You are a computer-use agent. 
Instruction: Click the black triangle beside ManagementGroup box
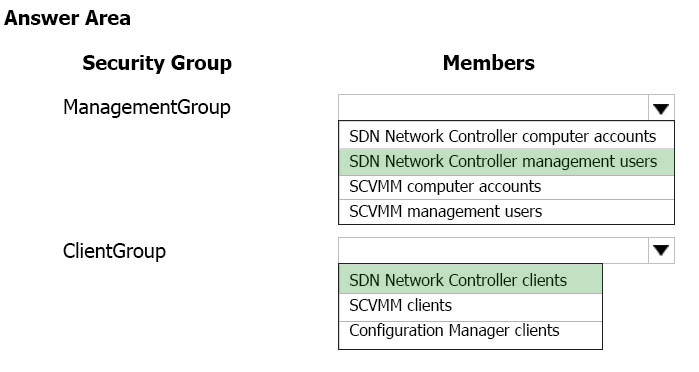coord(661,108)
